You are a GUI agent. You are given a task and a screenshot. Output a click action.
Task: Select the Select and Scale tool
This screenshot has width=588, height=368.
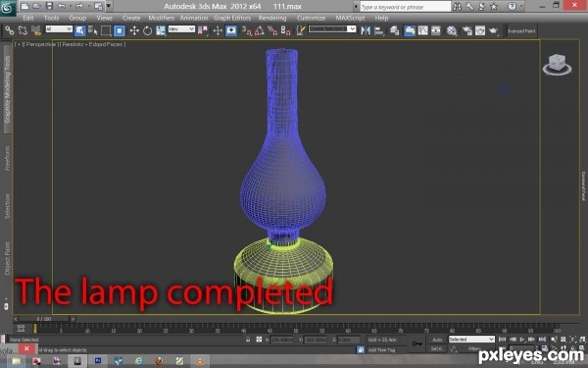tap(161, 30)
